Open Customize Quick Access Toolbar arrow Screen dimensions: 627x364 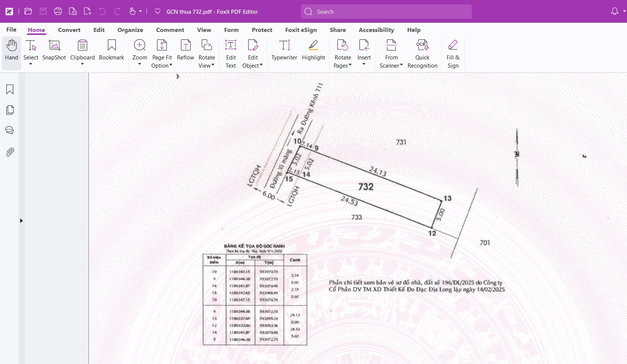[158, 12]
